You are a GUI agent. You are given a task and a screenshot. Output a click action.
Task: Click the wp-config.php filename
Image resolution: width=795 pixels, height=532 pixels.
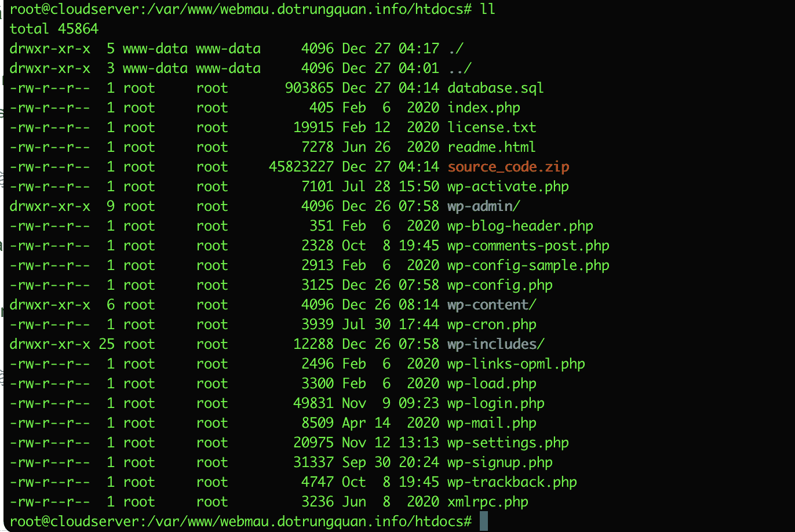[x=499, y=285]
